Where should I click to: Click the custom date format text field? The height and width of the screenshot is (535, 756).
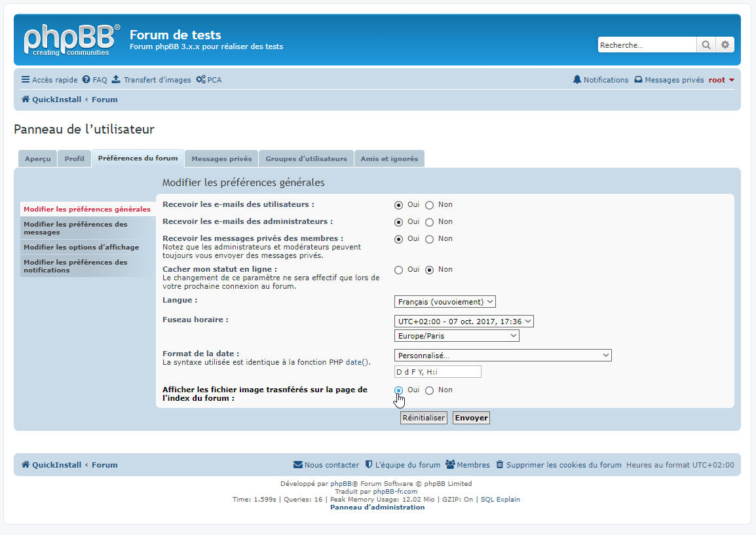click(438, 372)
